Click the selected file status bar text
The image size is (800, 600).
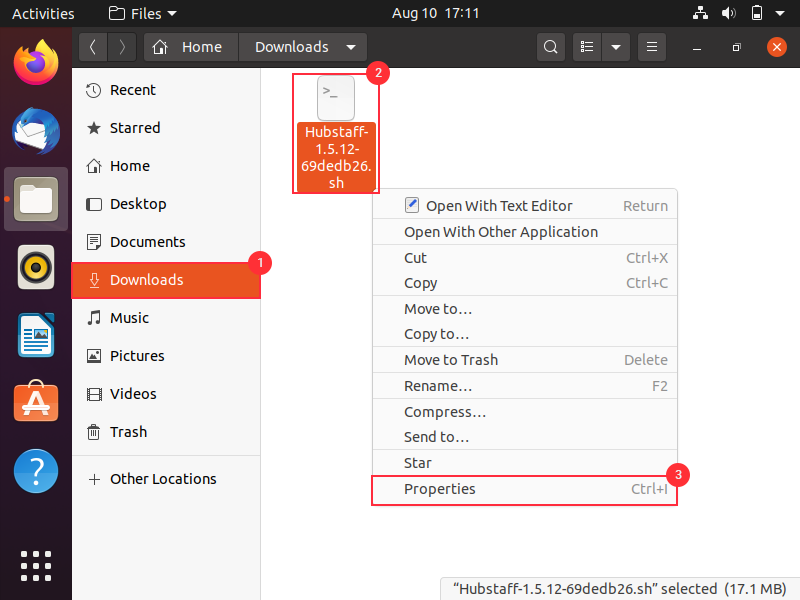619,589
